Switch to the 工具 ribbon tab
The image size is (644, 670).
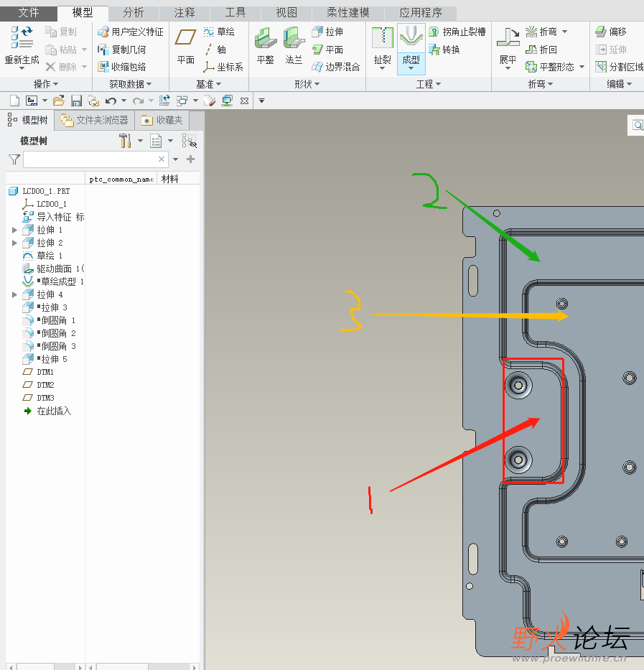[235, 13]
